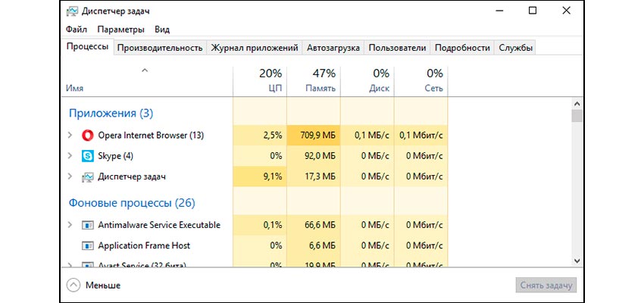Click the Task Manager icon in title bar
The image size is (644, 303).
tap(73, 11)
